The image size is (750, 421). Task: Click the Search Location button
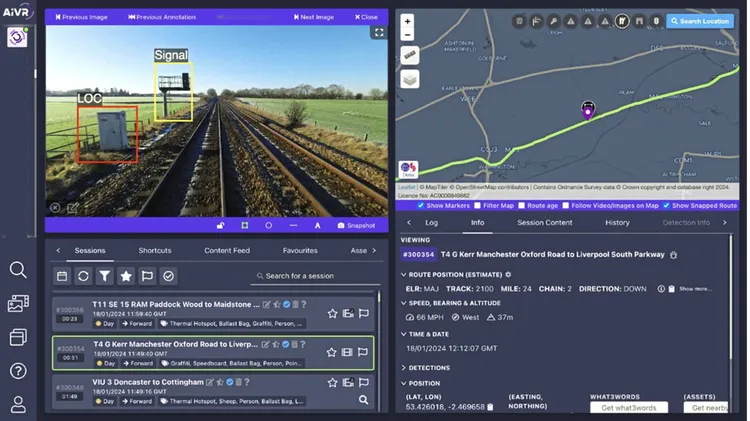(x=700, y=21)
